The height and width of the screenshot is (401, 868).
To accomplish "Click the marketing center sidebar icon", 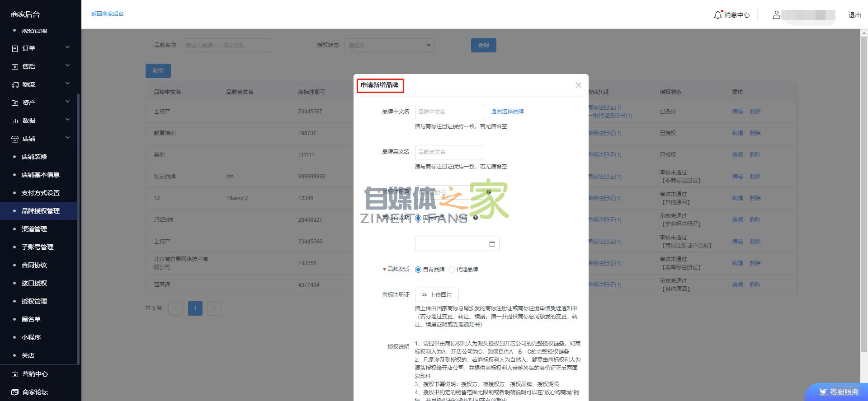I will [x=15, y=374].
